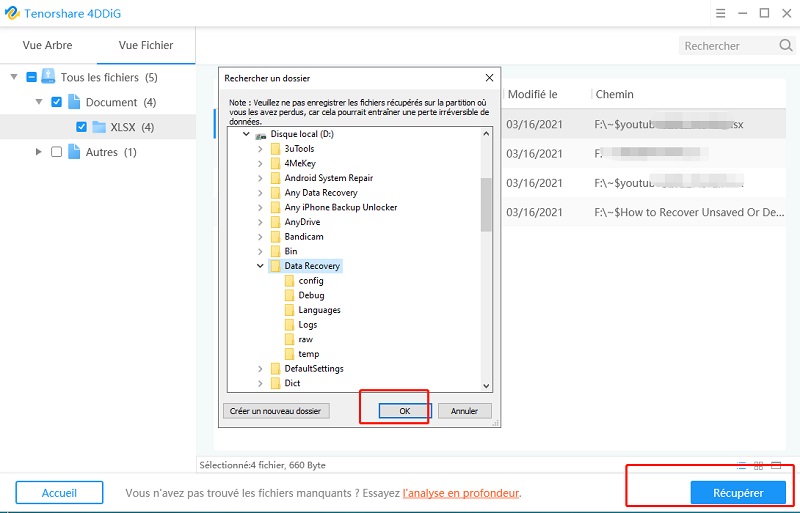Image resolution: width=800 pixels, height=513 pixels.
Task: Sort by the Chemin column header
Action: pos(614,94)
